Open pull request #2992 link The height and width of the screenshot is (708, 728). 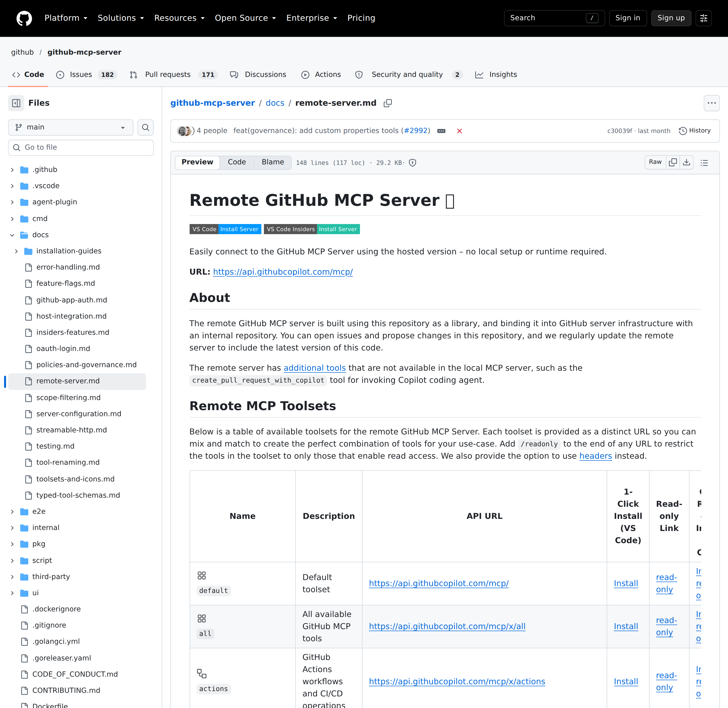[x=416, y=130]
